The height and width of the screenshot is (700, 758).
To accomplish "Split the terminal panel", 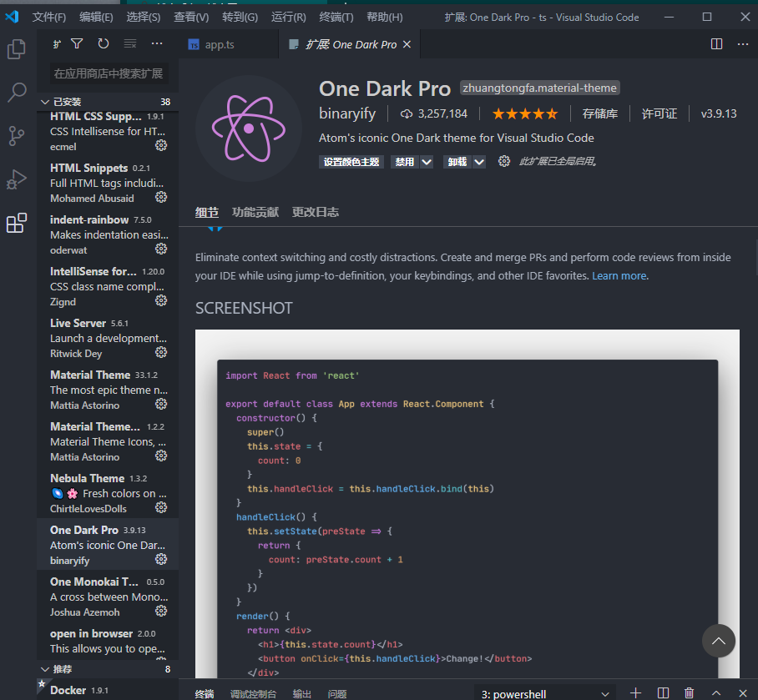I will coord(663,693).
